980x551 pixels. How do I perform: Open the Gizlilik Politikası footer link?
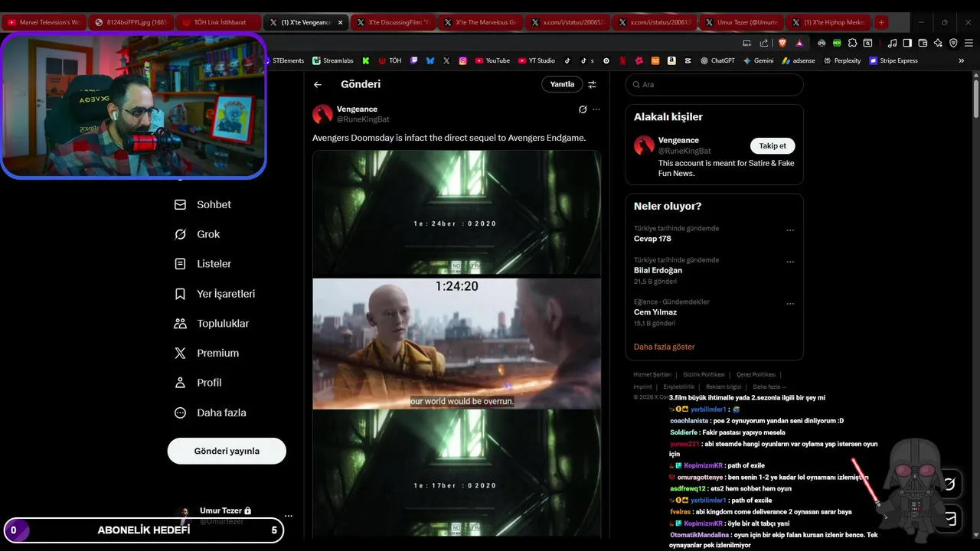704,374
